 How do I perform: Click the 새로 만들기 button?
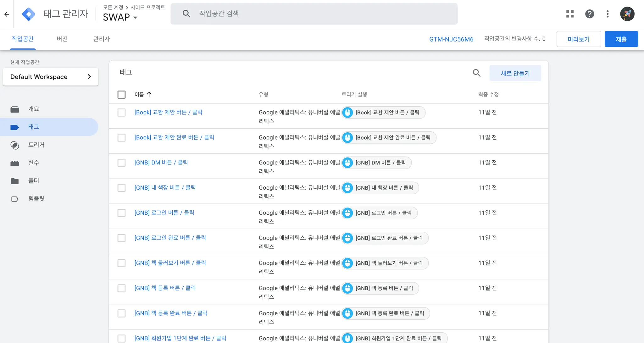tap(515, 73)
